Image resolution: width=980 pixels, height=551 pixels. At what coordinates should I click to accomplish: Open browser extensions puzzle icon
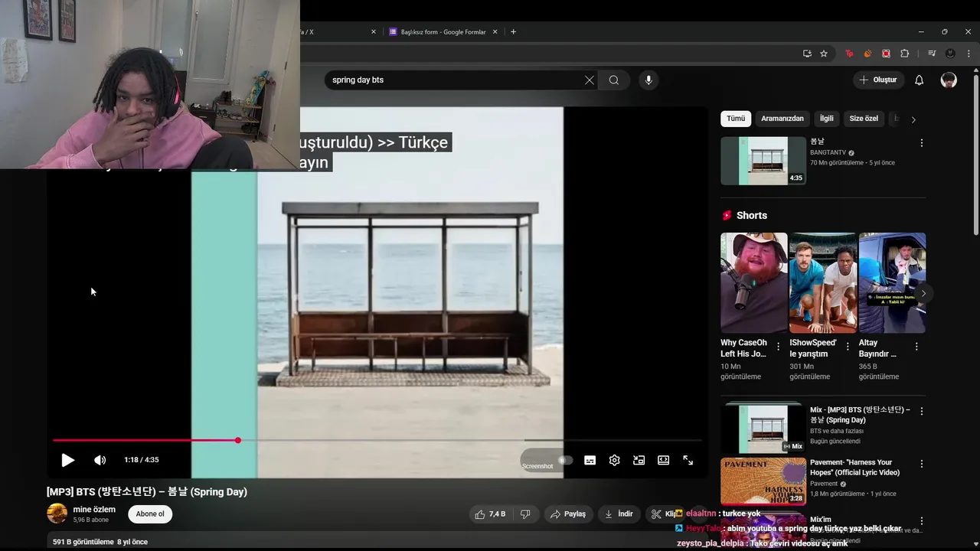coord(904,54)
